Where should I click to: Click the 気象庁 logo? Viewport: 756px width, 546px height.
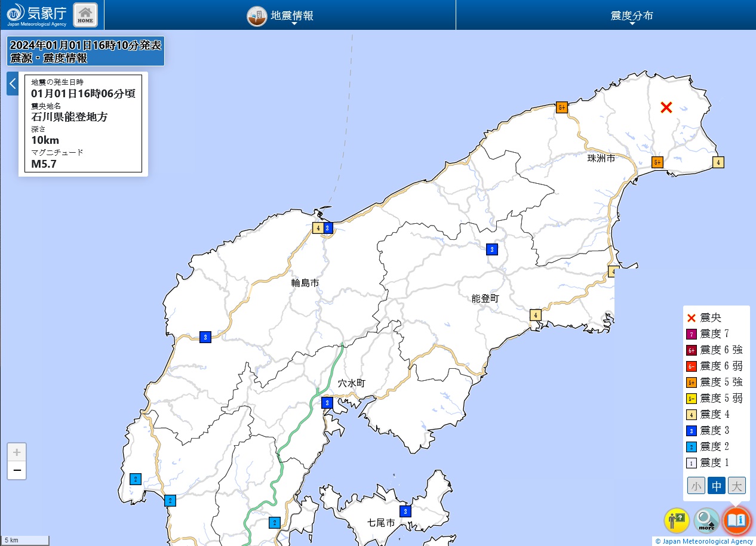click(x=37, y=14)
